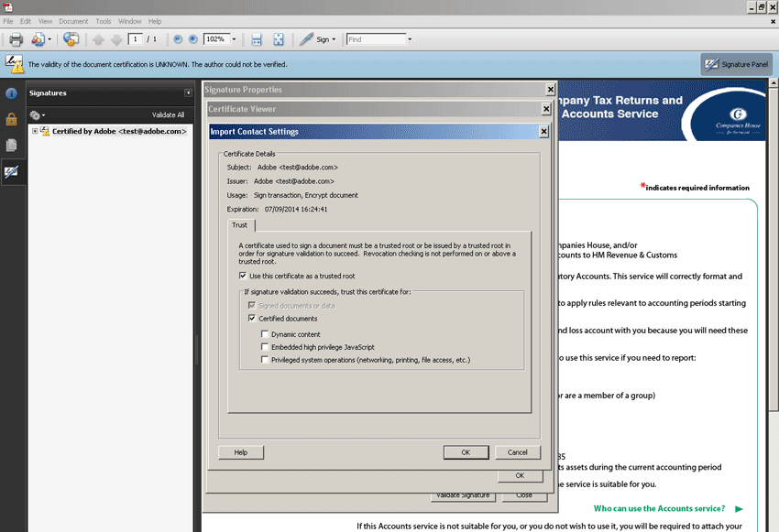Screen dimensions: 779x532
Task: Uncheck the Certified documents checkbox
Action: click(252, 319)
